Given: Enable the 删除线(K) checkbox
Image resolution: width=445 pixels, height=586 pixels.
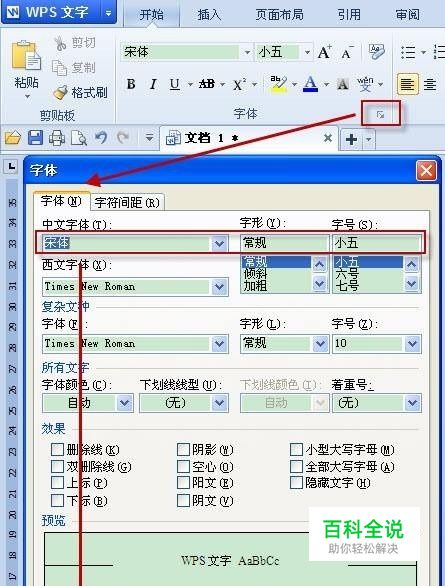Looking at the screenshot, I should tap(57, 450).
